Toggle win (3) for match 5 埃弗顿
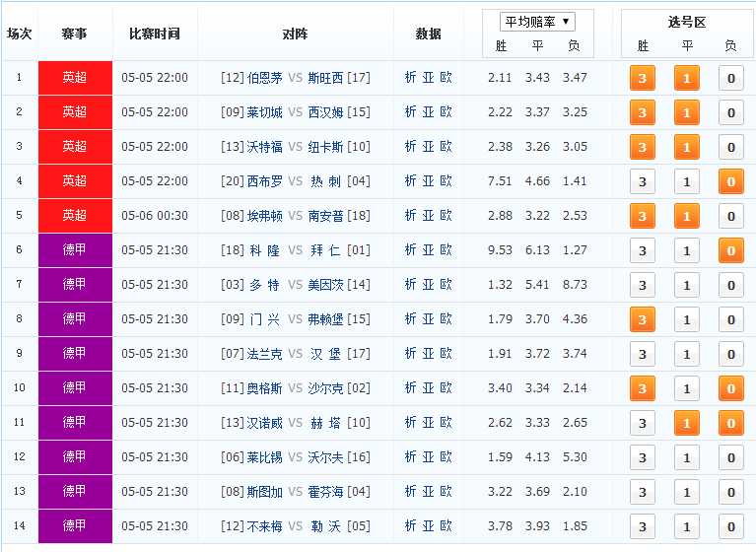This screenshot has width=756, height=552. click(643, 216)
